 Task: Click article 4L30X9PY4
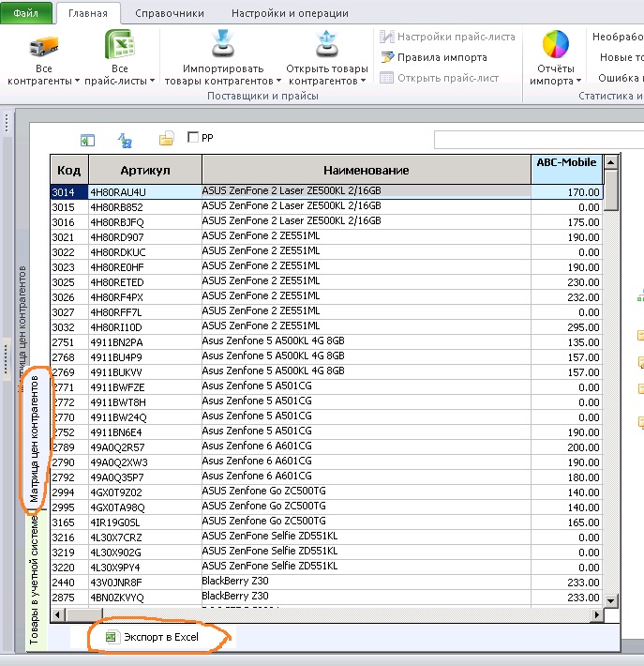145,568
